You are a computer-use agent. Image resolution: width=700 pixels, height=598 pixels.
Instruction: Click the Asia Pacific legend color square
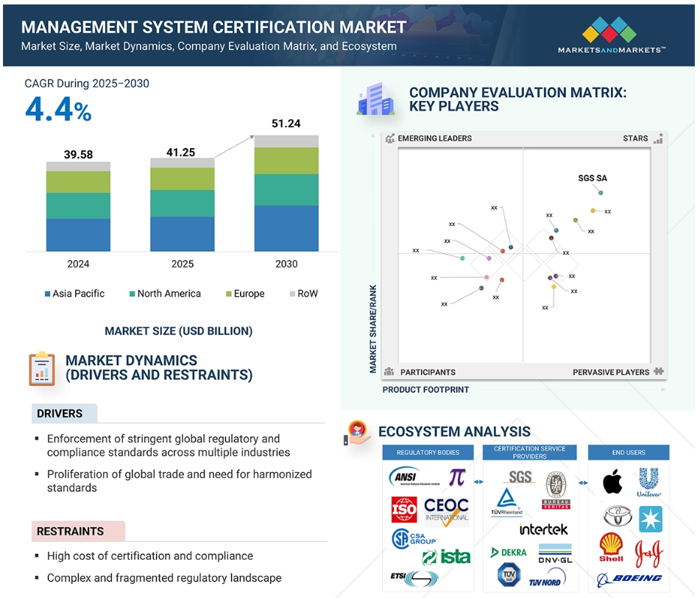tap(47, 294)
